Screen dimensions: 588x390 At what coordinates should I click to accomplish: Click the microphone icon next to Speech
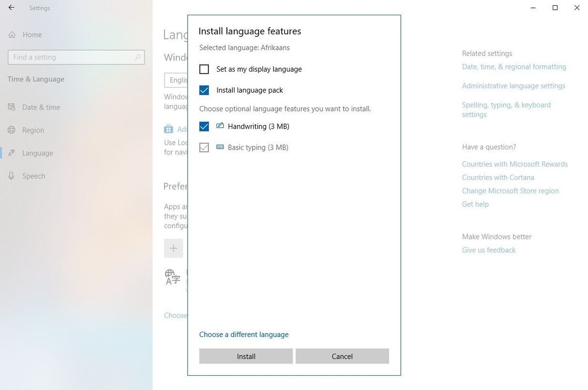(x=11, y=176)
